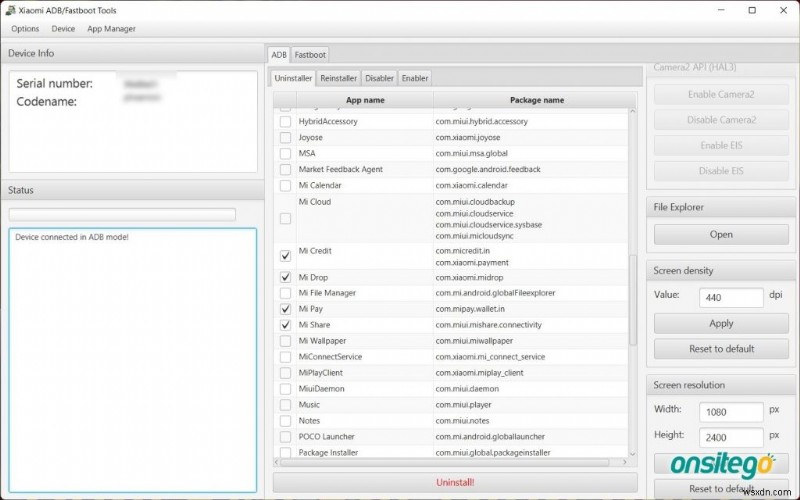Select the com.miui.player package text
This screenshot has width=800, height=500.
coord(463,405)
